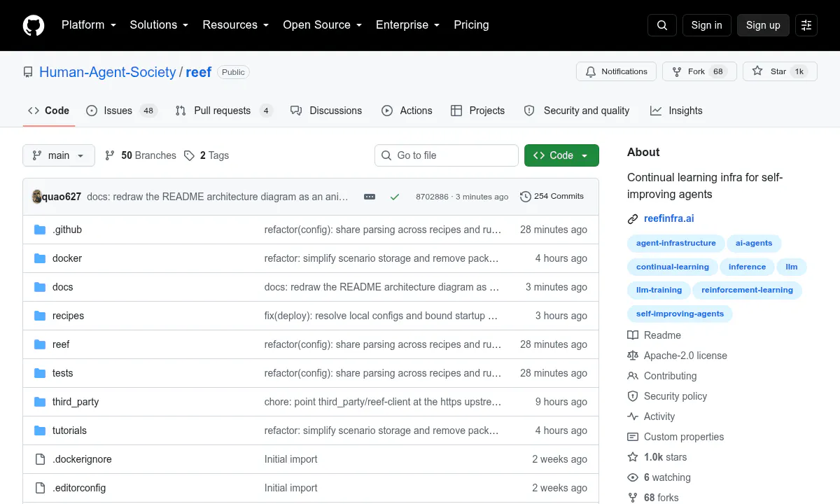Expand the Enterprise menu
Viewport: 840px width, 504px height.
click(407, 25)
